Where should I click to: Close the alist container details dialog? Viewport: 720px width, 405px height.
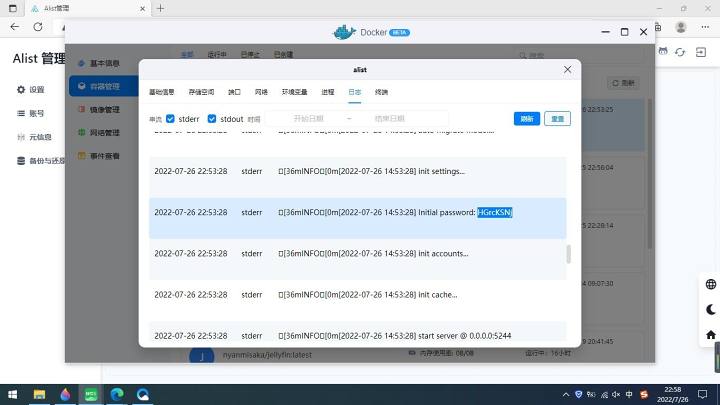coord(568,69)
